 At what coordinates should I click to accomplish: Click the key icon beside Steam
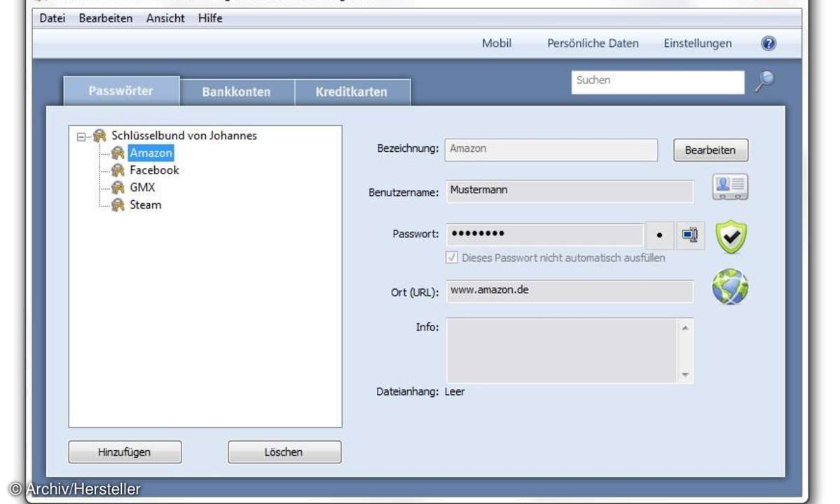[118, 205]
